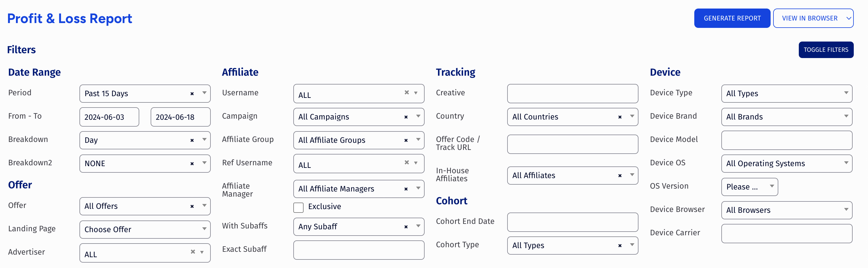868x268 pixels.
Task: Clear the Breakdown Day selection
Action: [x=192, y=140]
